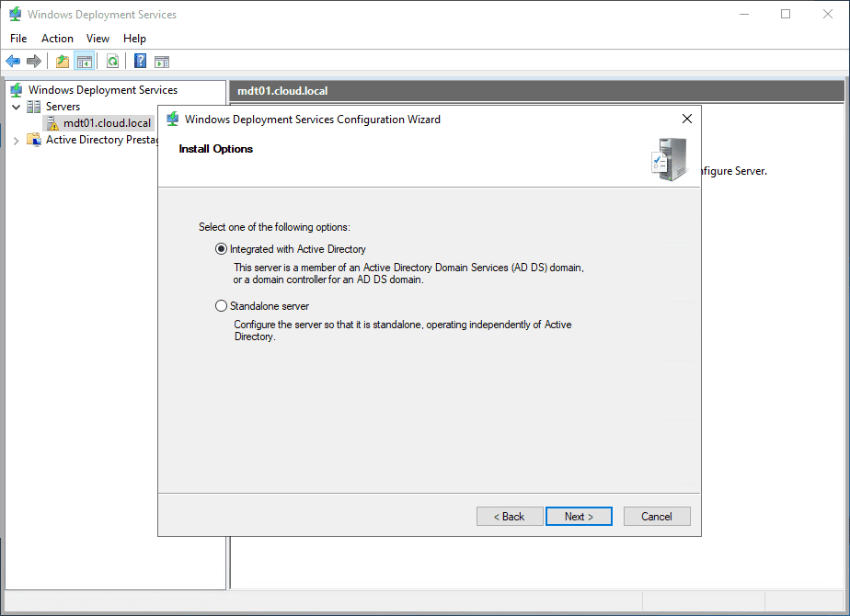This screenshot has width=850, height=616.
Task: Minimize the Windows Deployment Services window
Action: click(x=744, y=14)
